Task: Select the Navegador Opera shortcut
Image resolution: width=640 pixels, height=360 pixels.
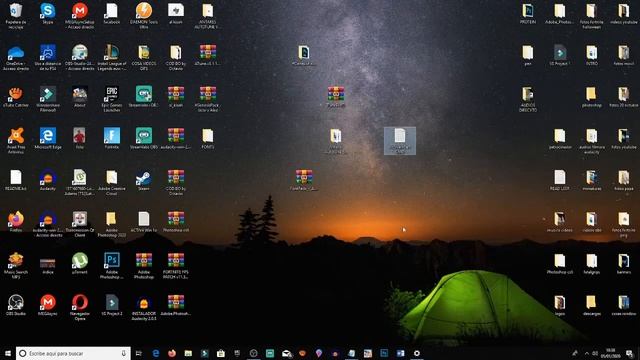Action: (80, 307)
